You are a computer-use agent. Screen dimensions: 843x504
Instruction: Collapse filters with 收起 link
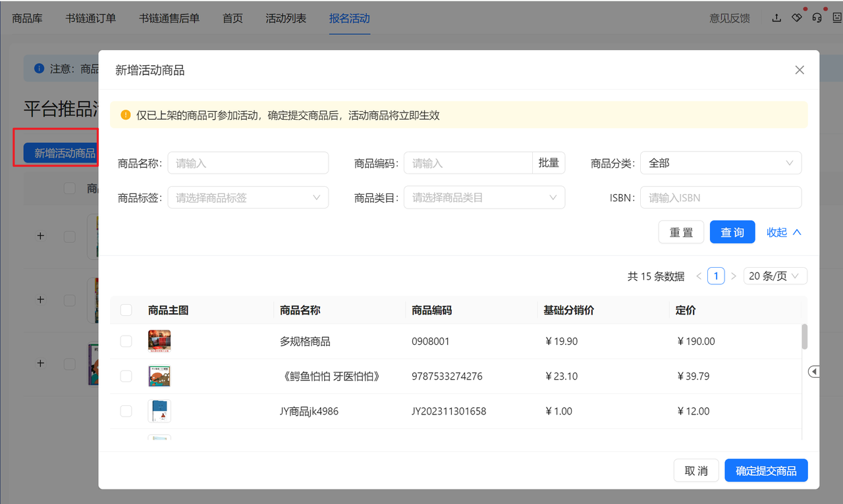[x=784, y=232]
